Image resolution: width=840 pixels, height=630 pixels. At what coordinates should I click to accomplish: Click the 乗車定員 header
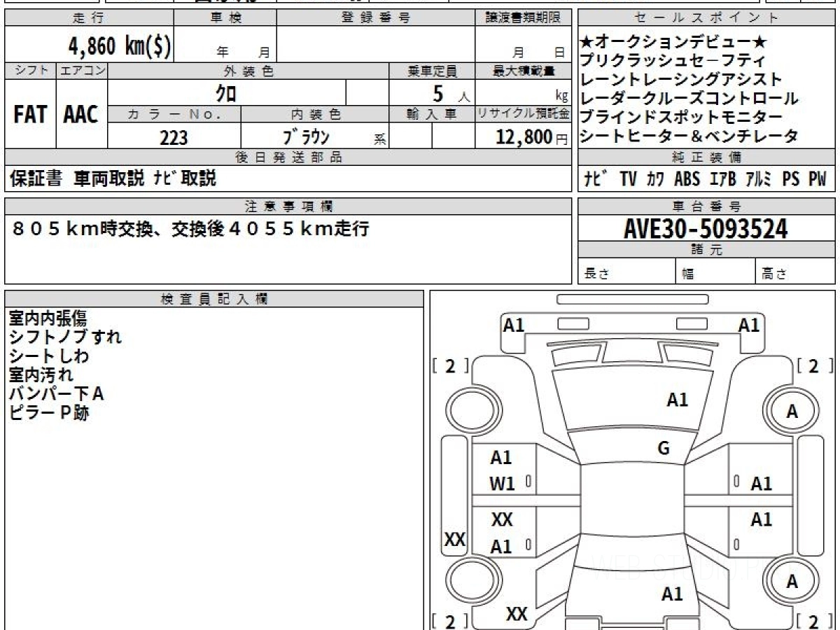click(432, 71)
